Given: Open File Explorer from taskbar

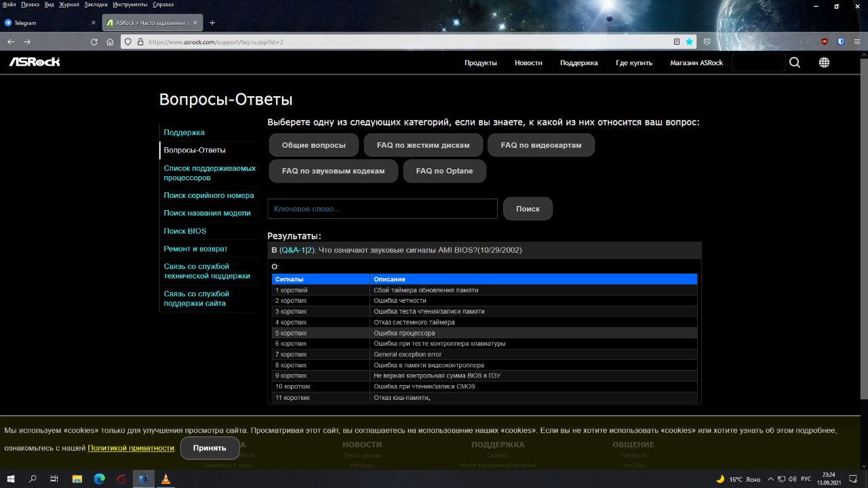Looking at the screenshot, I should [77, 479].
